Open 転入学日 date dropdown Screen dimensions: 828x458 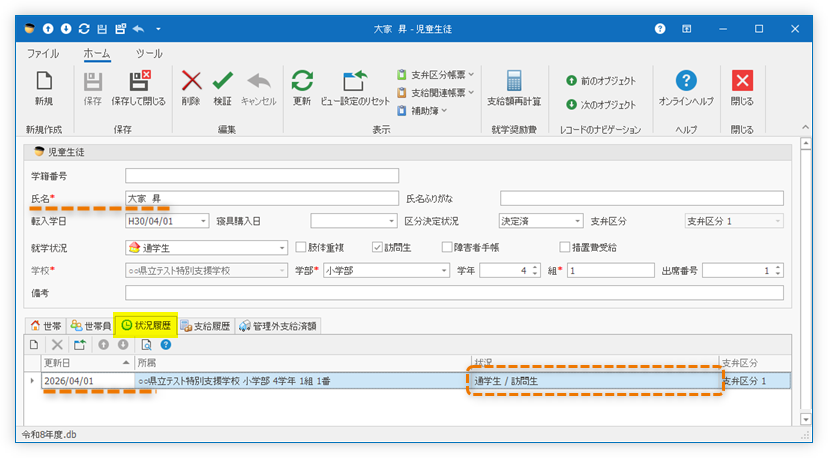(203, 221)
